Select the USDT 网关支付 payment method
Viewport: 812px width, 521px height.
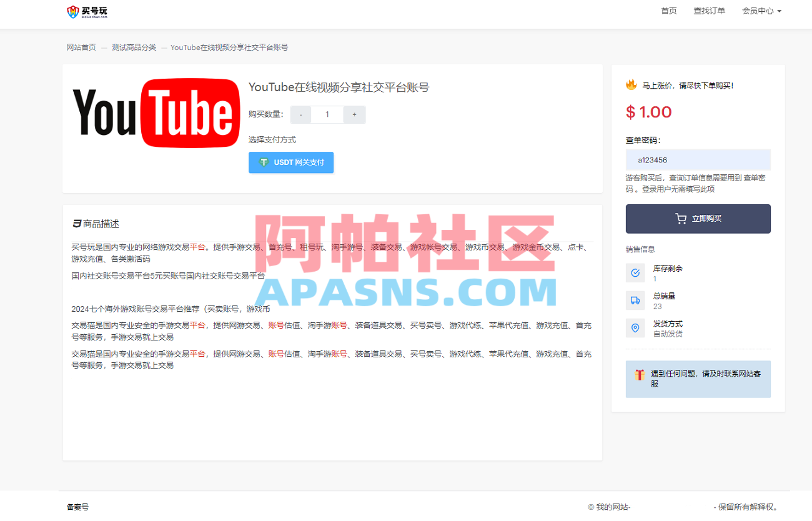tap(291, 162)
